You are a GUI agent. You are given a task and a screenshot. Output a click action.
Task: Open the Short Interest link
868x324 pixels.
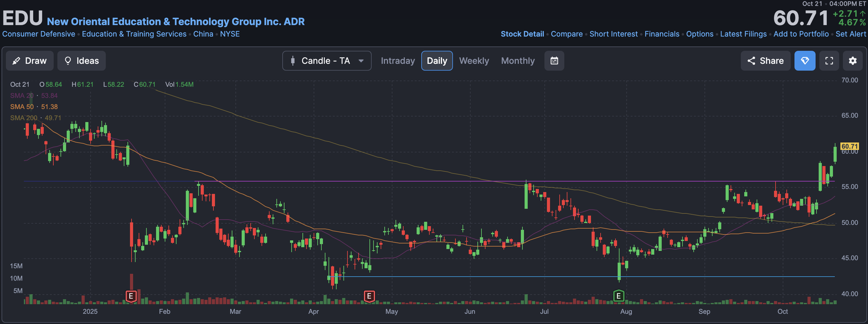pyautogui.click(x=613, y=34)
